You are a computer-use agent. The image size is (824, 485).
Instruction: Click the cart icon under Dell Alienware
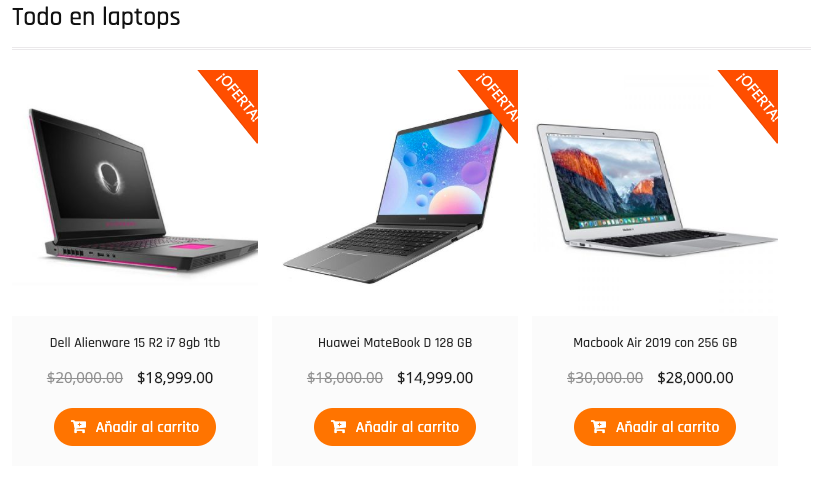[78, 427]
